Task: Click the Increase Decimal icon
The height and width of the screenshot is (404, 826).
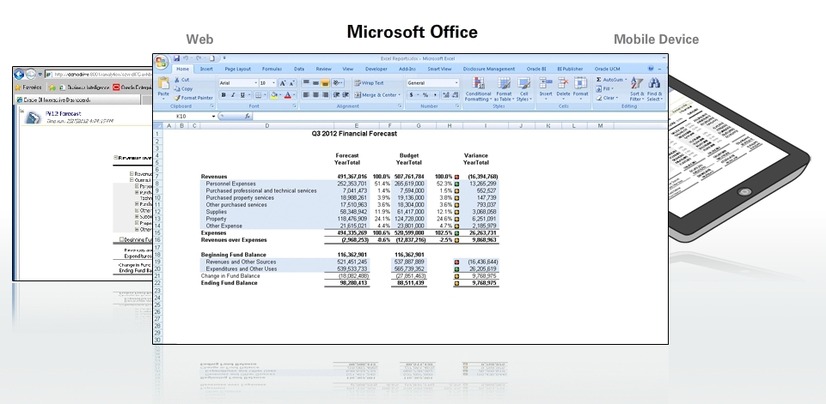Action: click(446, 95)
